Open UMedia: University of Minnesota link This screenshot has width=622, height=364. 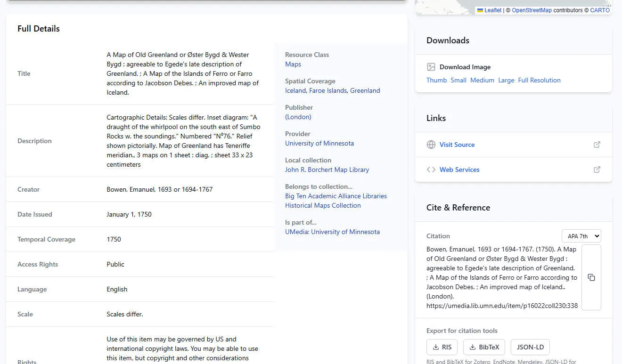pyautogui.click(x=332, y=232)
